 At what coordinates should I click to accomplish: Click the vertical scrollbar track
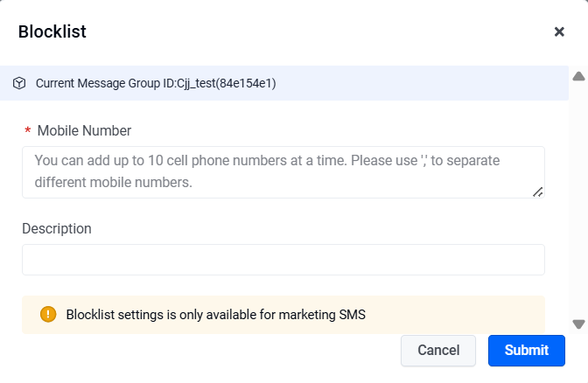point(578,200)
